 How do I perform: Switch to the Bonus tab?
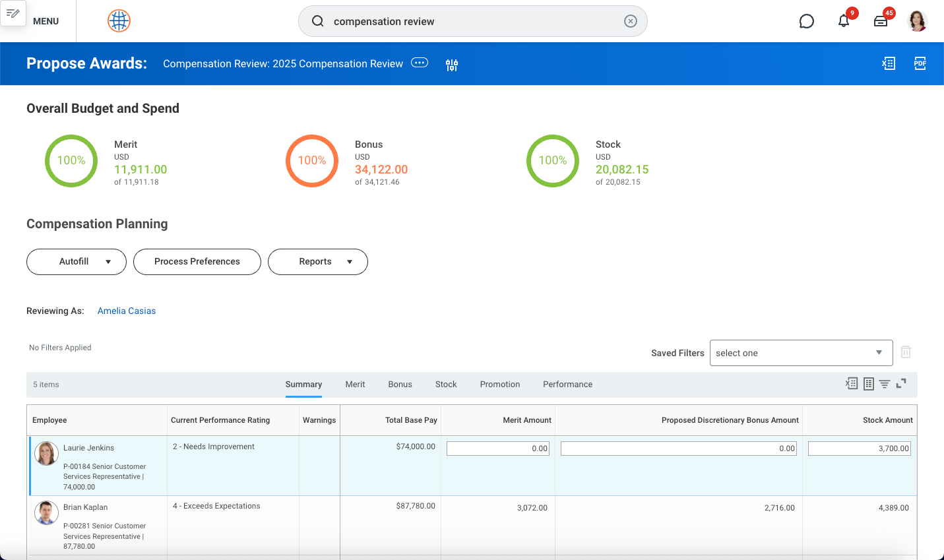[x=400, y=384]
